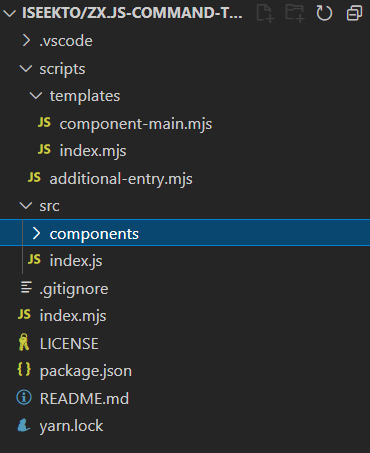
Task: Open component-main.mjs file
Action: (136, 124)
